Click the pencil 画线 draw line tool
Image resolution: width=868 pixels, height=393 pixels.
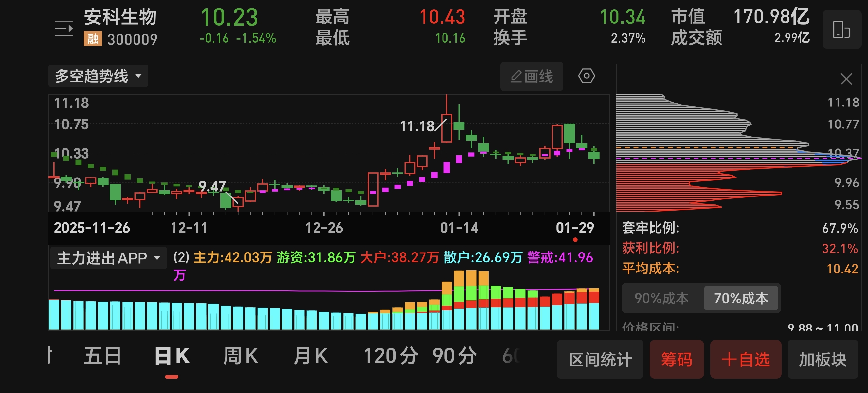click(x=532, y=76)
